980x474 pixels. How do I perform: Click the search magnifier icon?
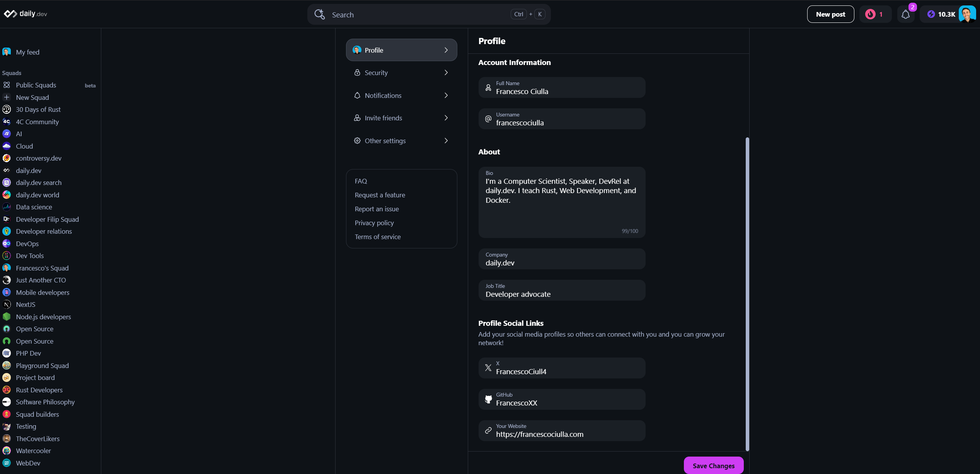coord(319,14)
